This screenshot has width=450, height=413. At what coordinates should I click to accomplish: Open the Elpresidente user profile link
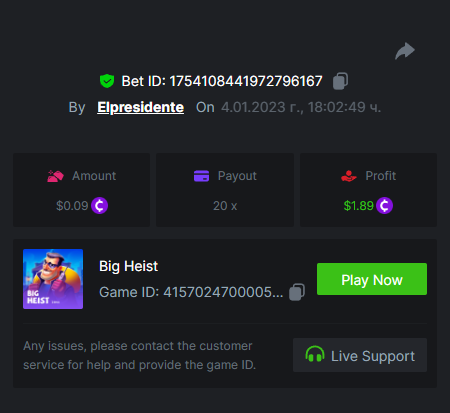140,107
